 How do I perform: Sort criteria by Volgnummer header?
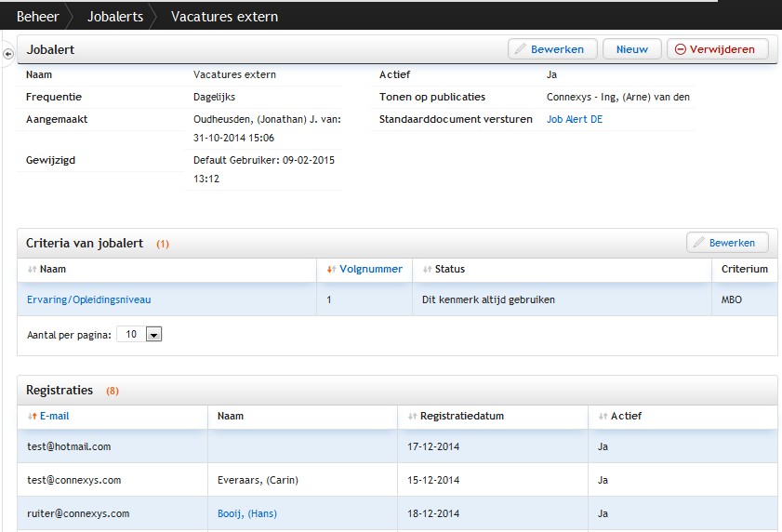(371, 269)
